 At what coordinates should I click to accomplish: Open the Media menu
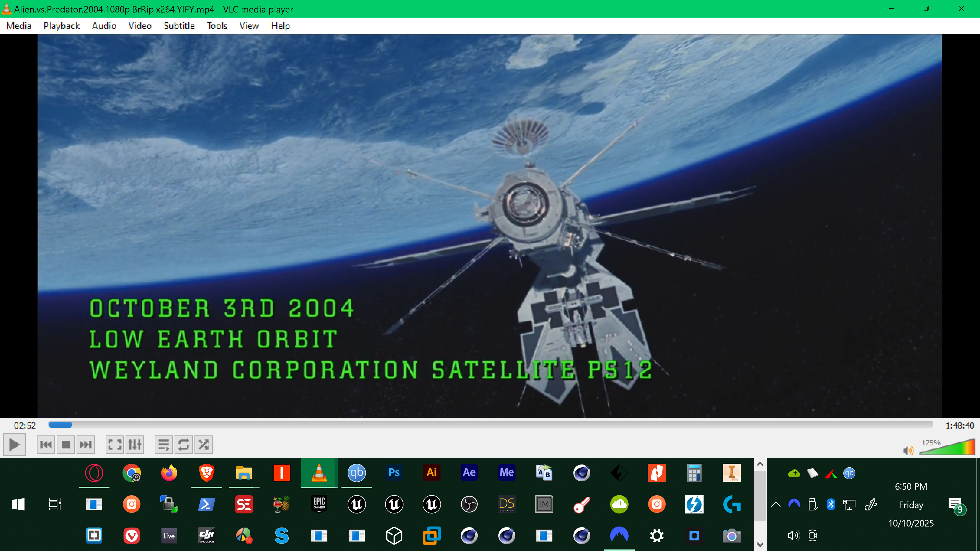[x=19, y=26]
